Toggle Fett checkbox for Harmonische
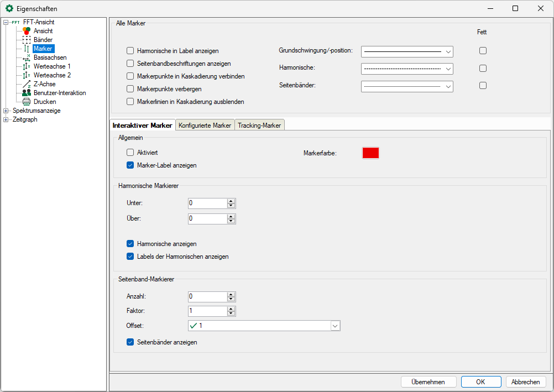554x392 pixels. [x=483, y=68]
